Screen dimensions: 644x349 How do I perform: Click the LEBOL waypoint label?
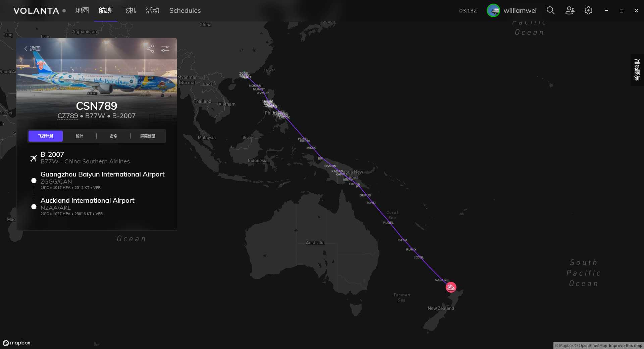[x=419, y=257]
